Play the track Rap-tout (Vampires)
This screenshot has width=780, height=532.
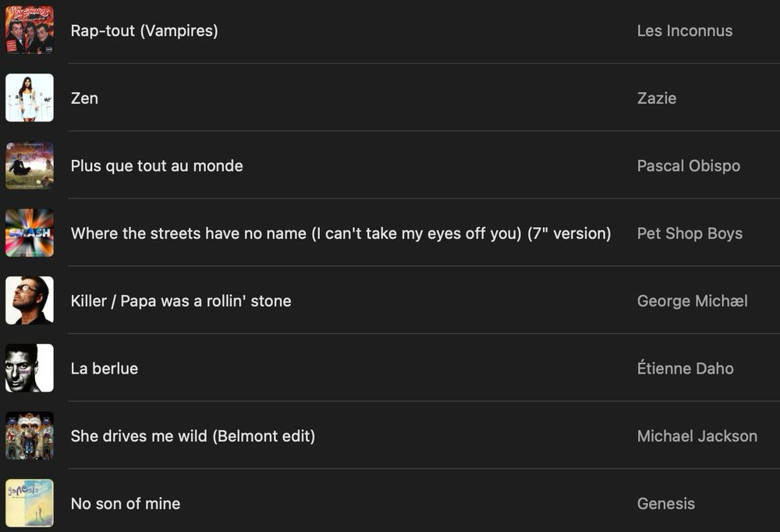[x=144, y=30]
